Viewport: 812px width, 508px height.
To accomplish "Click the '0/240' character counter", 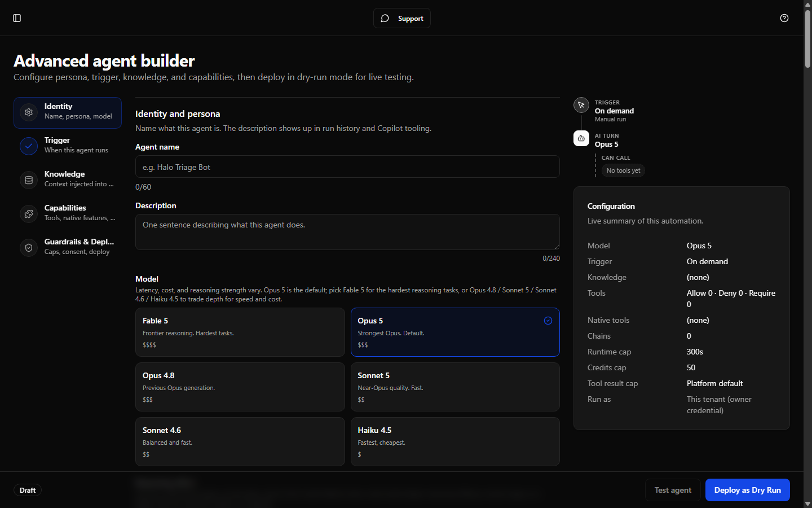I will (x=551, y=259).
